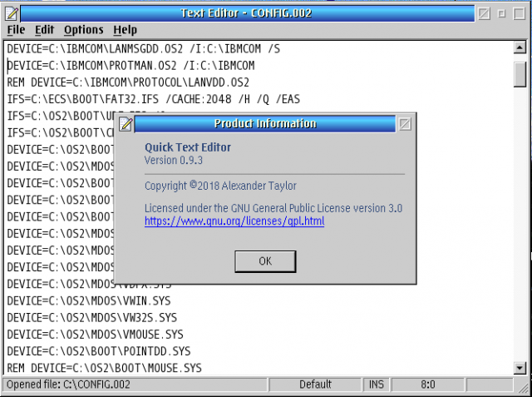Viewport: 532px width, 397px height.
Task: Click the Default encoding status field
Action: pos(316,385)
